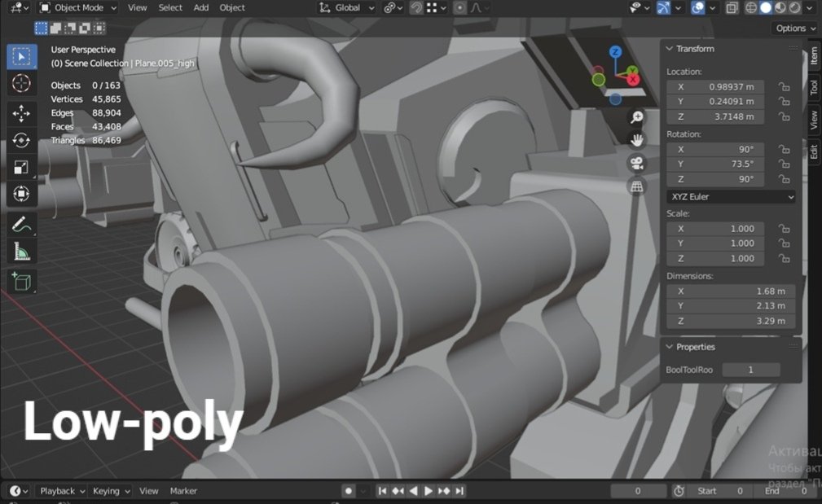Toggle the proportional editing button
The height and width of the screenshot is (504, 822).
pyautogui.click(x=459, y=8)
